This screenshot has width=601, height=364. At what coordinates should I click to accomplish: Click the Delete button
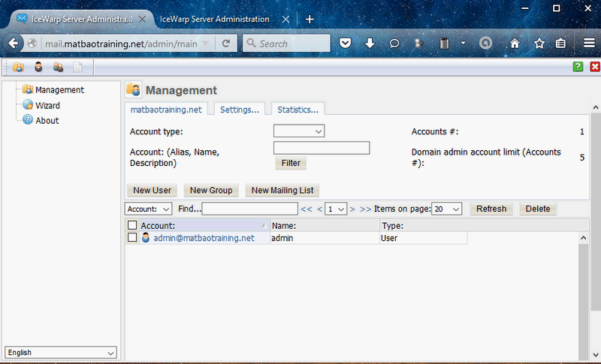[538, 209]
